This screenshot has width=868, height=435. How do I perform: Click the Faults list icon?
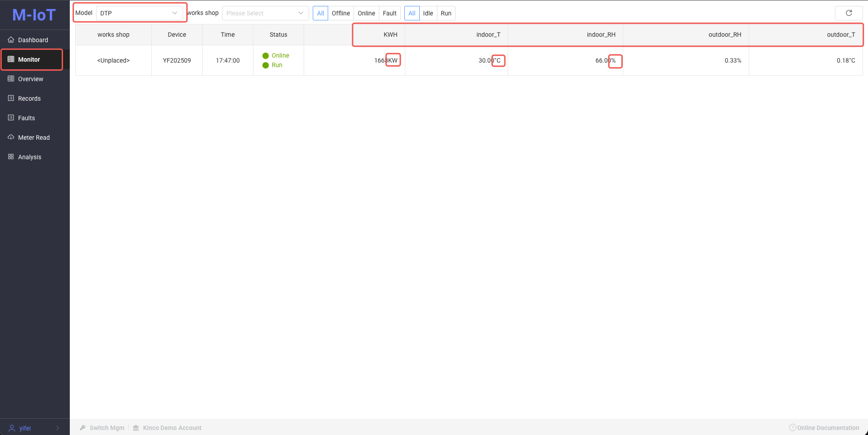[11, 118]
